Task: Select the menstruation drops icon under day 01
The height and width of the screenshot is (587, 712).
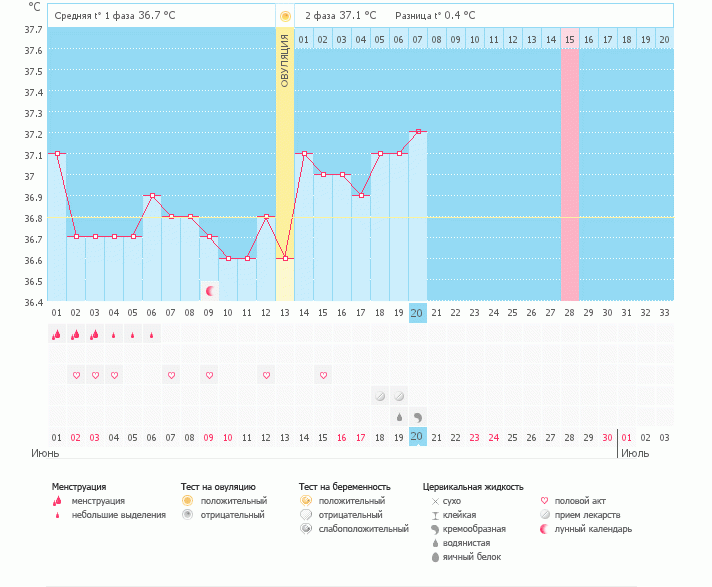Action: pyautogui.click(x=57, y=335)
